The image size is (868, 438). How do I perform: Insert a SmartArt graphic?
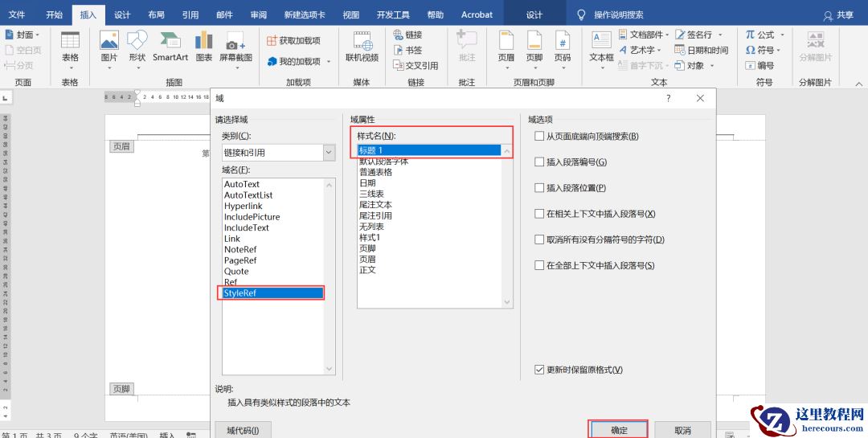coord(170,47)
